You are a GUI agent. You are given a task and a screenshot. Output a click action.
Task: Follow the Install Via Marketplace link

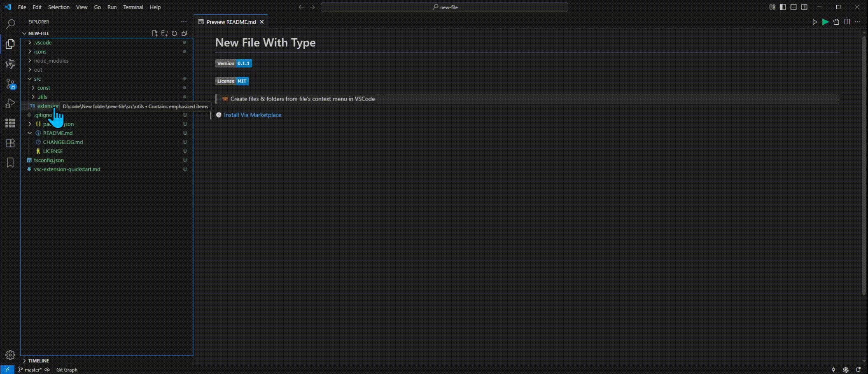point(252,115)
